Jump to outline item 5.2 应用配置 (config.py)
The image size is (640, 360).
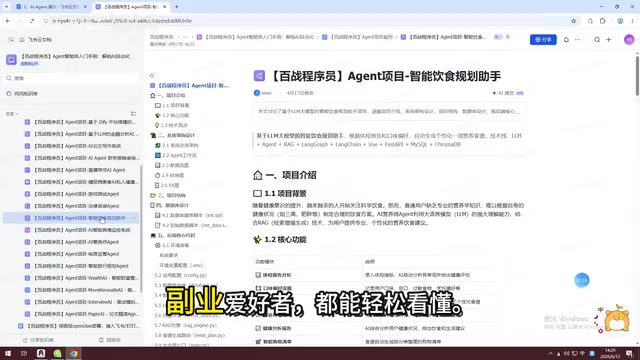181,276
